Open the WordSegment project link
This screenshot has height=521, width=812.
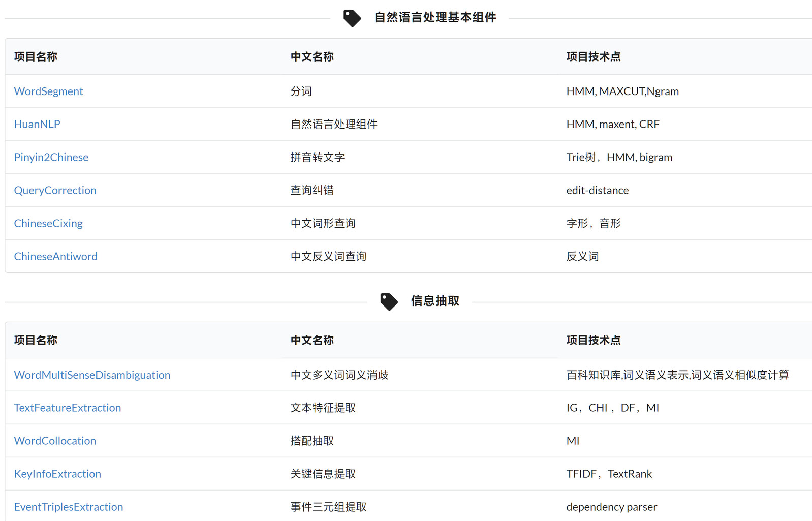coord(48,91)
